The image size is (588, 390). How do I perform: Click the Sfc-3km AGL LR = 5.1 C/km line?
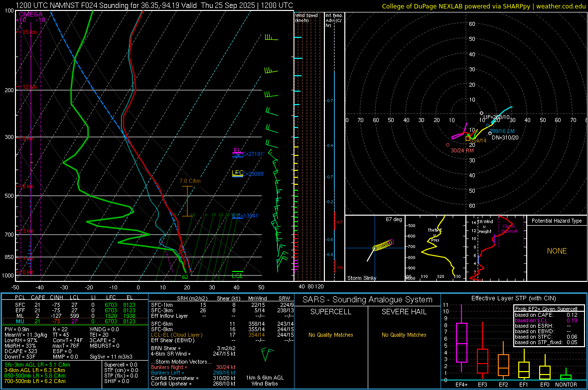coord(37,365)
